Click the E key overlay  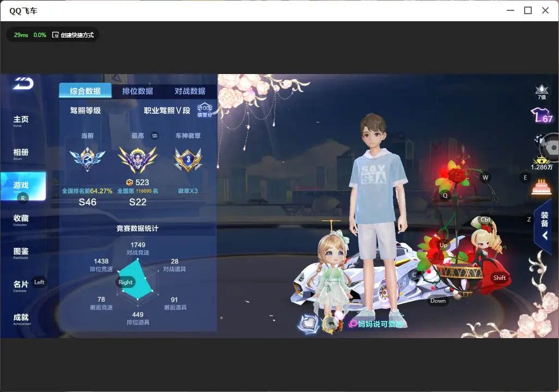525,177
